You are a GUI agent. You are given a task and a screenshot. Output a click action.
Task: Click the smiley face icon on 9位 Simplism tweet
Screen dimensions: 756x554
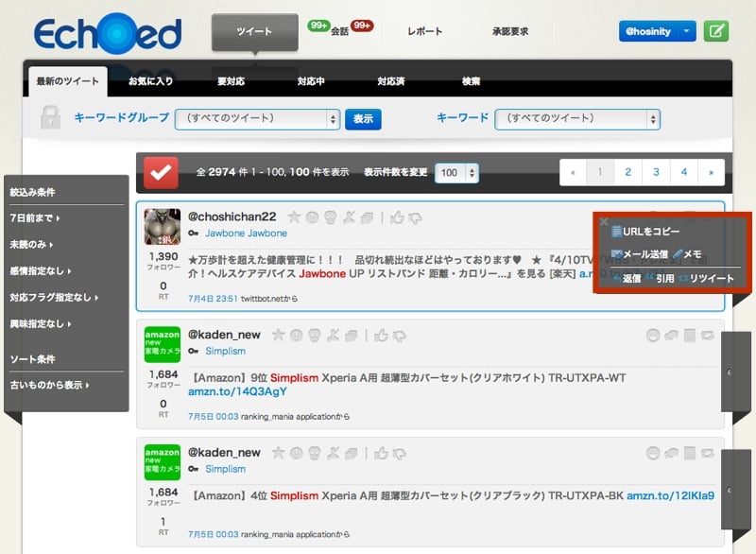(653, 335)
